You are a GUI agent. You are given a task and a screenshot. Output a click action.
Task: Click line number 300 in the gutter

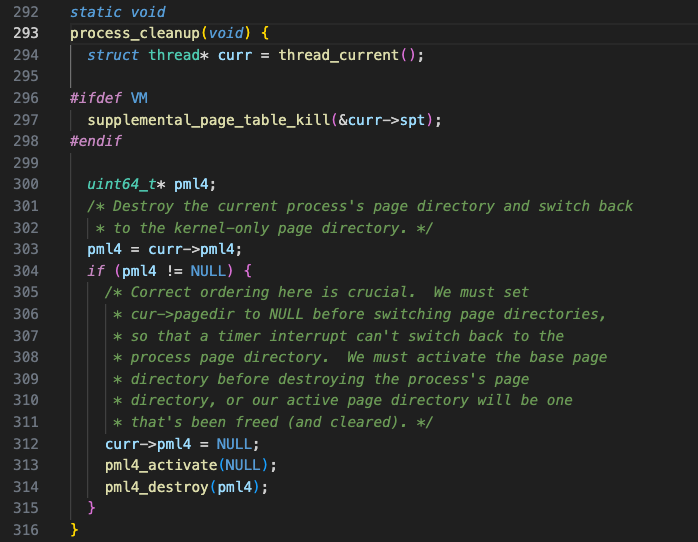[x=26, y=184]
